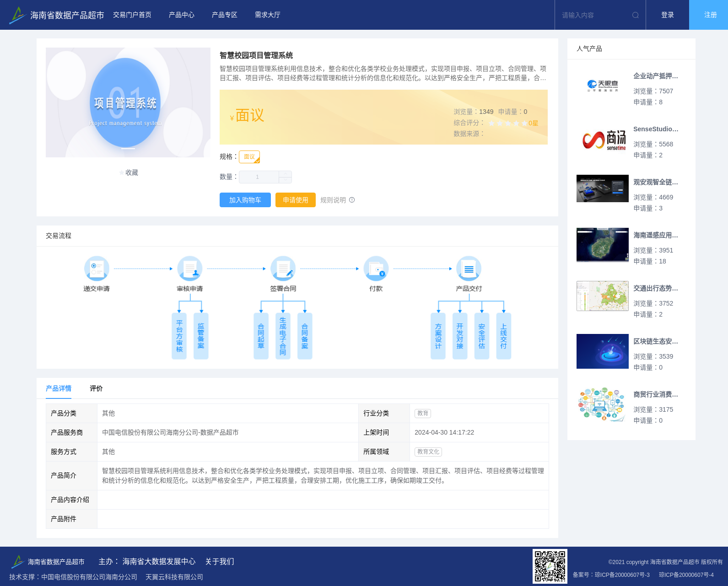
Task: Click the 付款 process icon
Action: point(376,269)
